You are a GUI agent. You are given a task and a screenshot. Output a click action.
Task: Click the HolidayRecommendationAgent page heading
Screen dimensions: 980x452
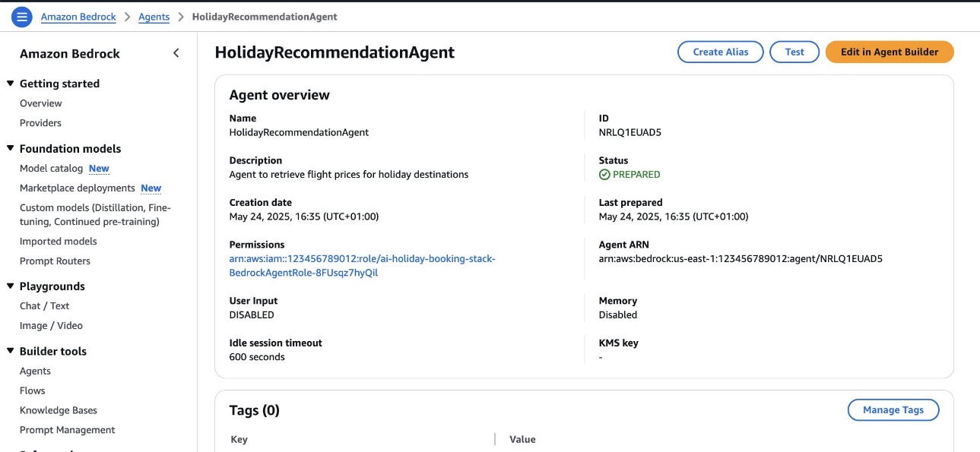[x=335, y=52]
